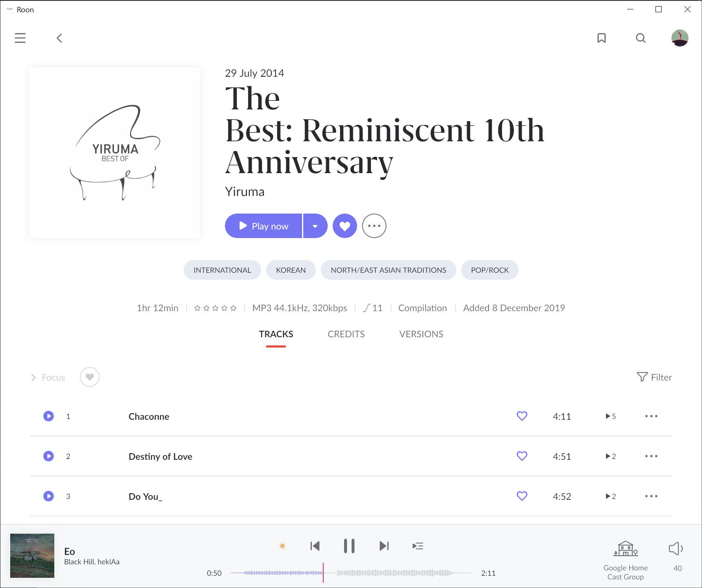Screen dimensions: 702x588
Task: Click the Added 8 December 2019 text
Action: (x=514, y=308)
